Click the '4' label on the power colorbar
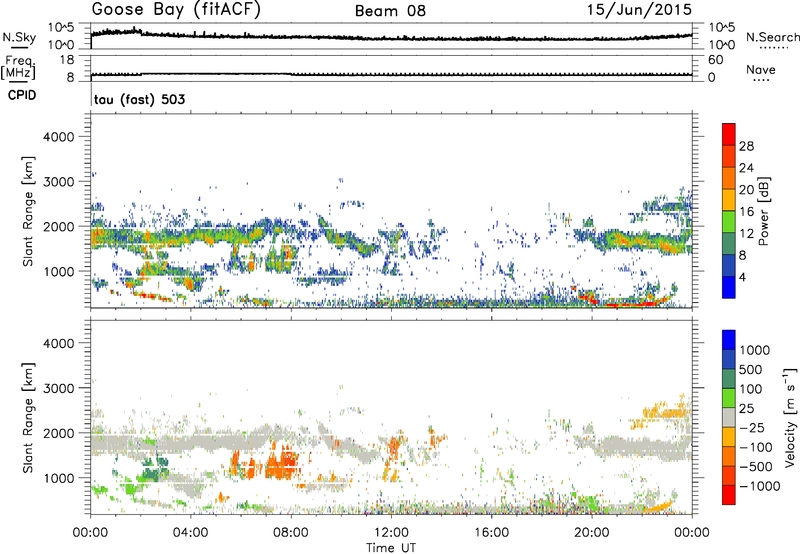Image resolution: width=800 pixels, height=554 pixels. 743,278
